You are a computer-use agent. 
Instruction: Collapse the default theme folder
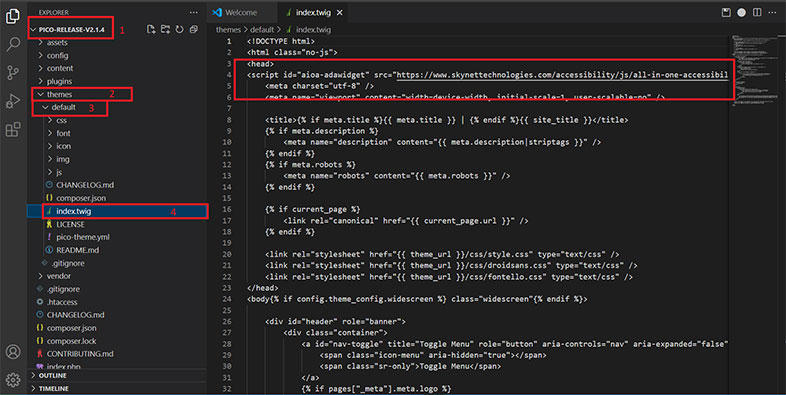coord(63,107)
